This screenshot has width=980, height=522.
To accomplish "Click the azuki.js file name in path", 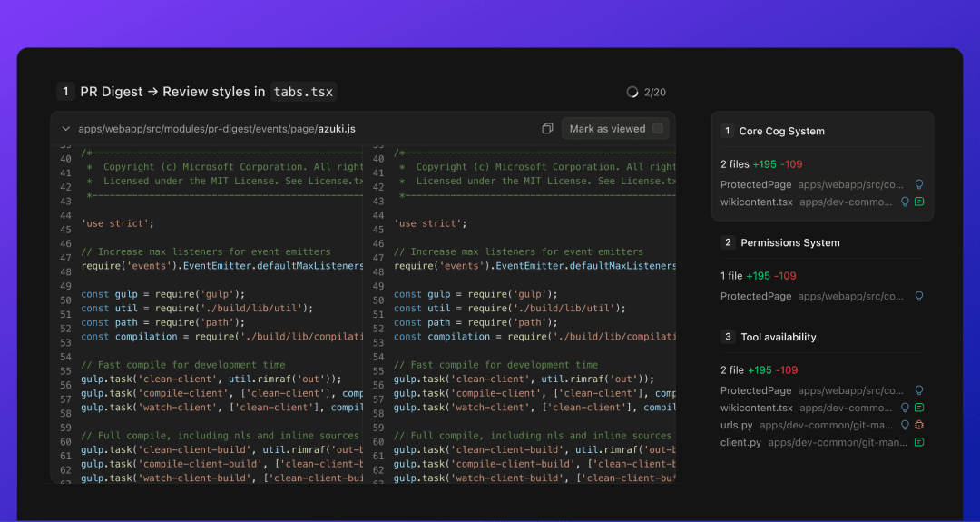I will pyautogui.click(x=337, y=129).
